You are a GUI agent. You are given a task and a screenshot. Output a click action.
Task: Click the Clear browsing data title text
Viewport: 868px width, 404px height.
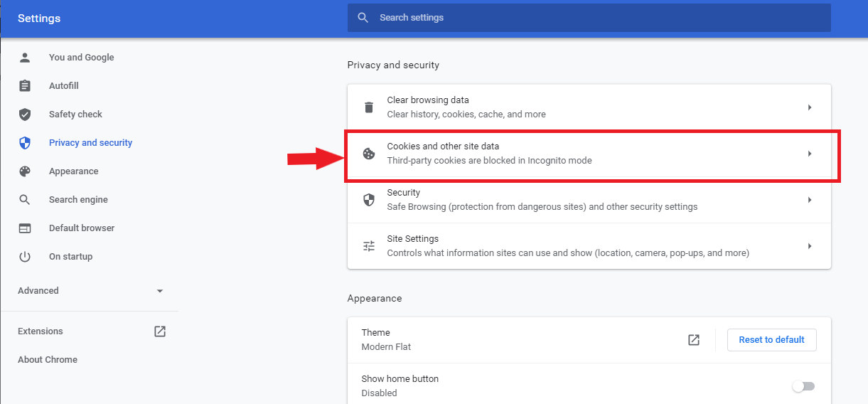[x=428, y=100]
